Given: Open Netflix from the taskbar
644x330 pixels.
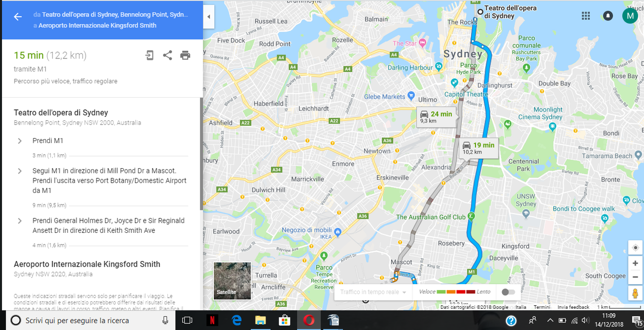Looking at the screenshot, I should click(x=212, y=320).
